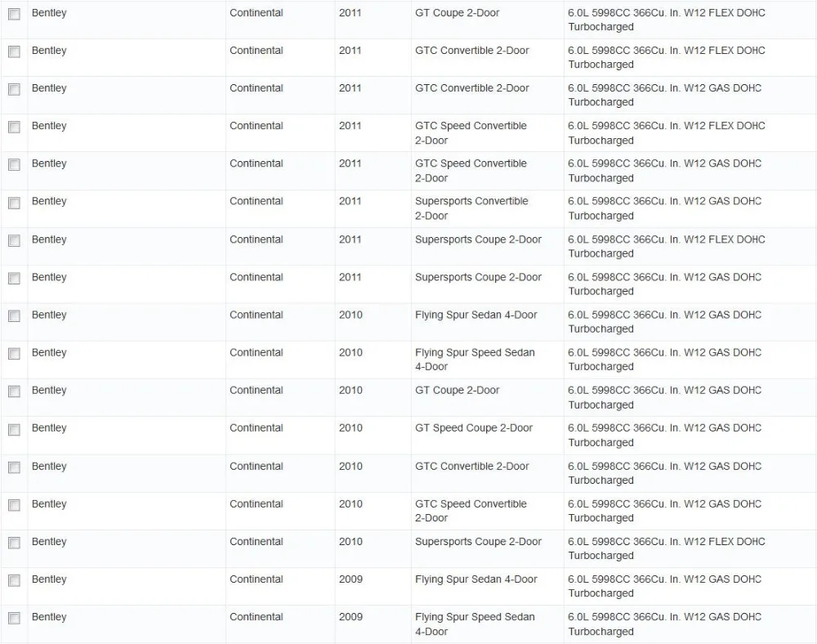This screenshot has width=817, height=644.
Task: Check the box for 2011 GT Coupe 2-Door FLEX row
Action: pyautogui.click(x=14, y=14)
